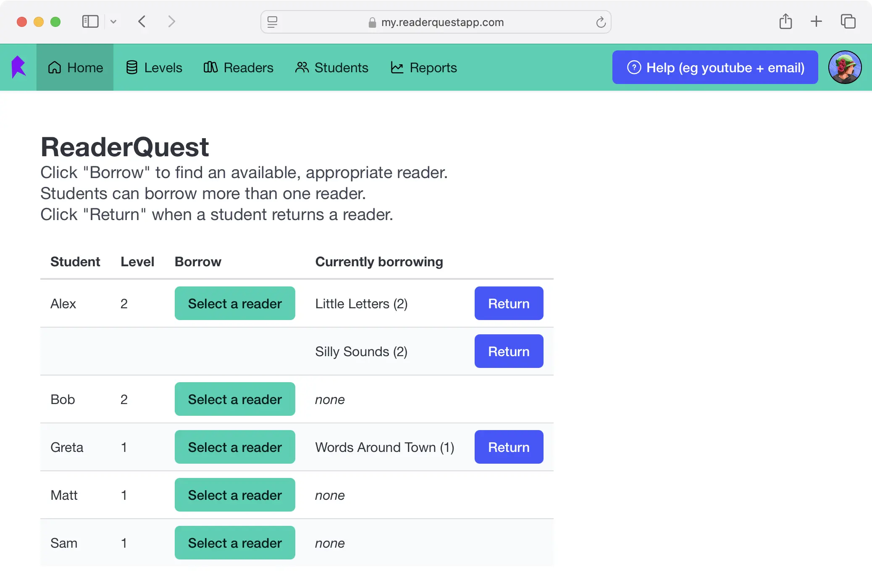
Task: Go to the Levels page
Action: [x=154, y=68]
